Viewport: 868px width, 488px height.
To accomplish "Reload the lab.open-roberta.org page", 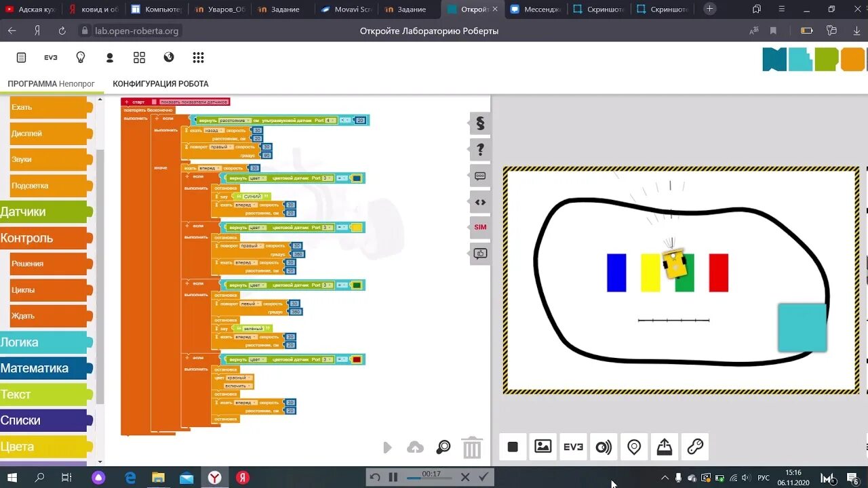I will point(62,30).
